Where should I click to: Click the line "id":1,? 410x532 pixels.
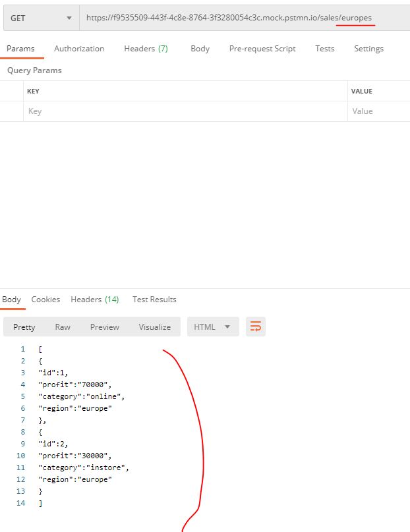(53, 373)
